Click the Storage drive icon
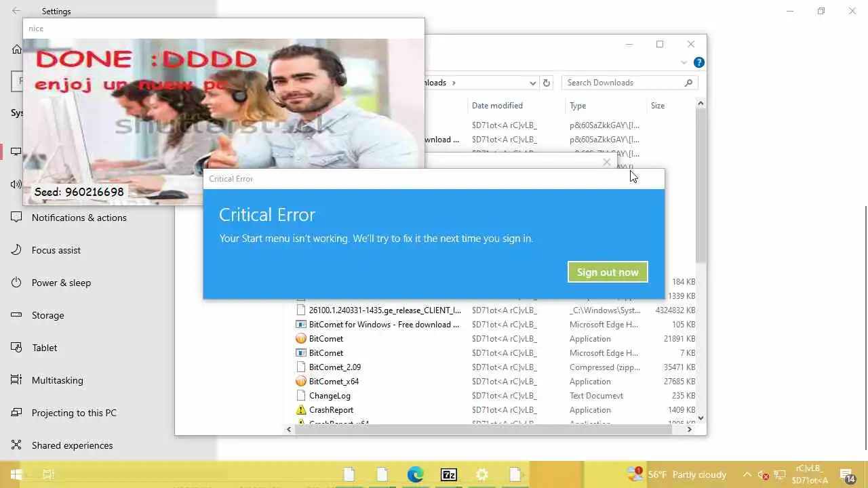The width and height of the screenshot is (868, 488). 16,315
